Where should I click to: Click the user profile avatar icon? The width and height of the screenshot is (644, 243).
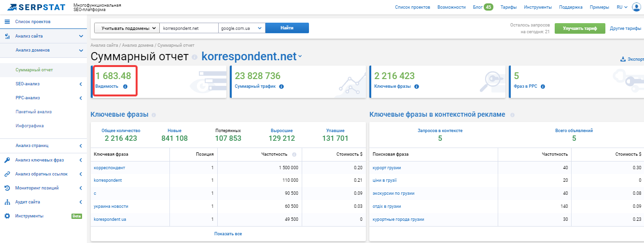(636, 7)
